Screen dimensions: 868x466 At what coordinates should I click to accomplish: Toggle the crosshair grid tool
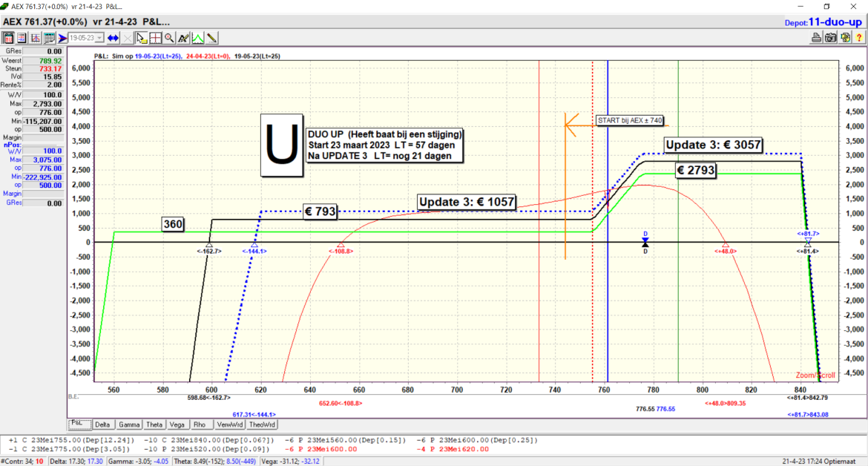click(156, 38)
